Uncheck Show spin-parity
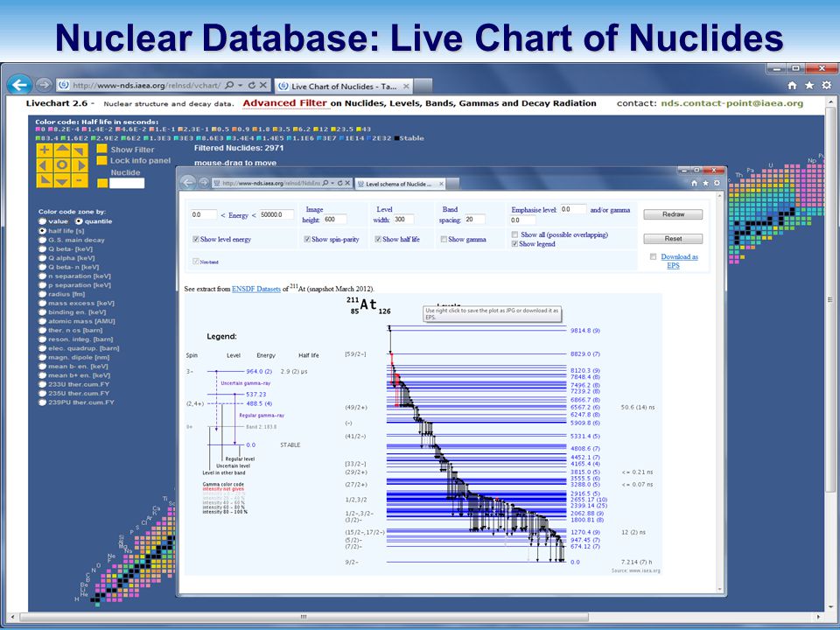Viewport: 840px width, 630px height. click(x=307, y=240)
